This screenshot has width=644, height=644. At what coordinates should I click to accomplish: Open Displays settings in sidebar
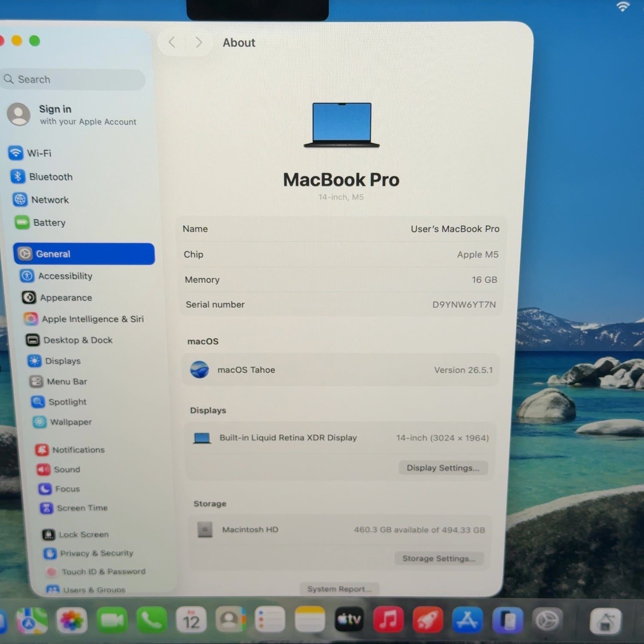pyautogui.click(x=54, y=361)
